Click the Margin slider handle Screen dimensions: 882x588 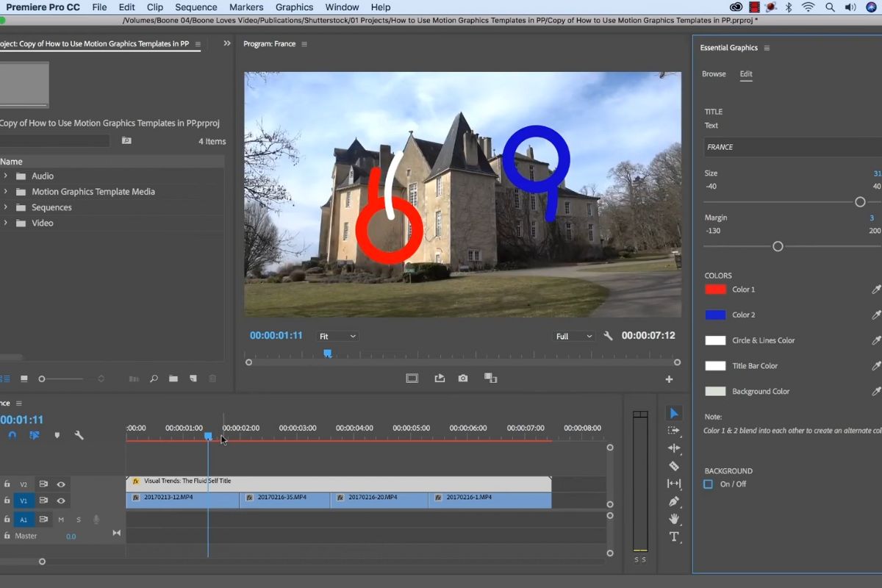(778, 246)
